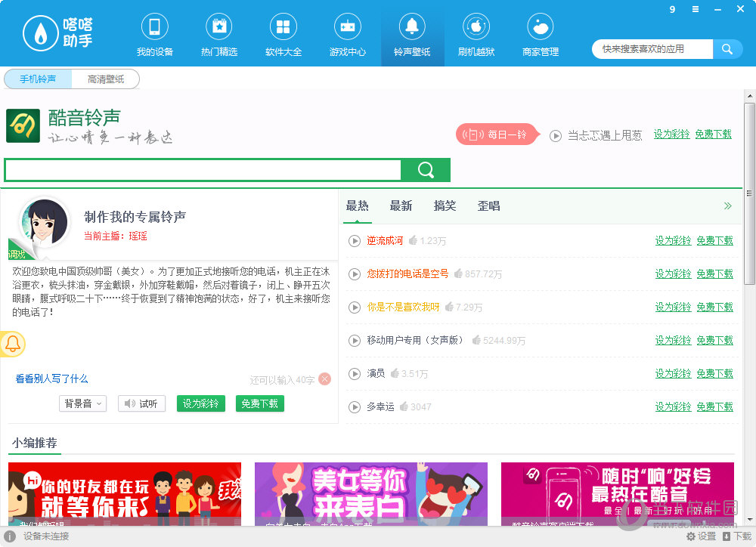Click 设为彩铃 link for daily ringtone

[671, 134]
